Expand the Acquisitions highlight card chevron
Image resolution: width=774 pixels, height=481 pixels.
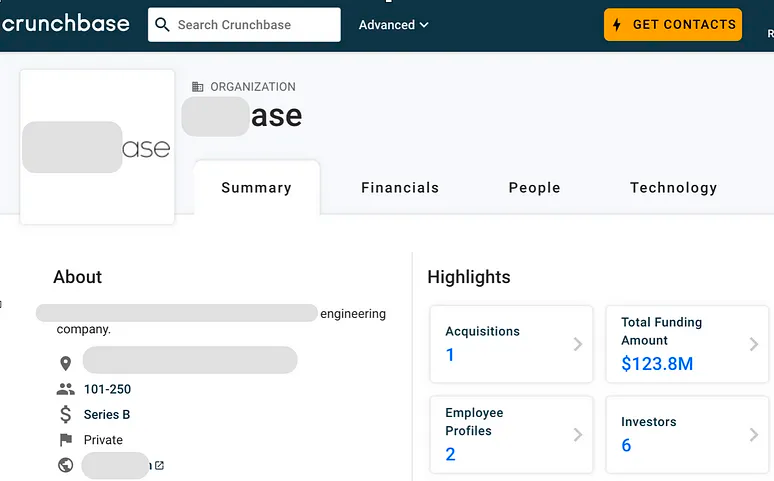click(577, 344)
